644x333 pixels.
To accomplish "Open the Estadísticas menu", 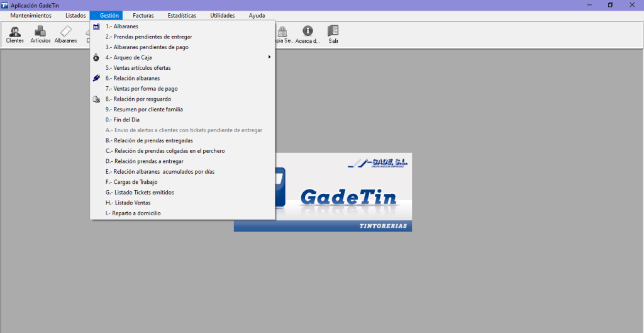I will [x=182, y=15].
